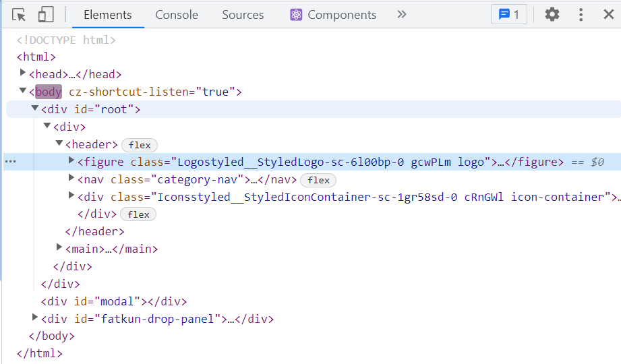The width and height of the screenshot is (621, 364).
Task: Select the DOCTYPE html line
Action: click(66, 40)
